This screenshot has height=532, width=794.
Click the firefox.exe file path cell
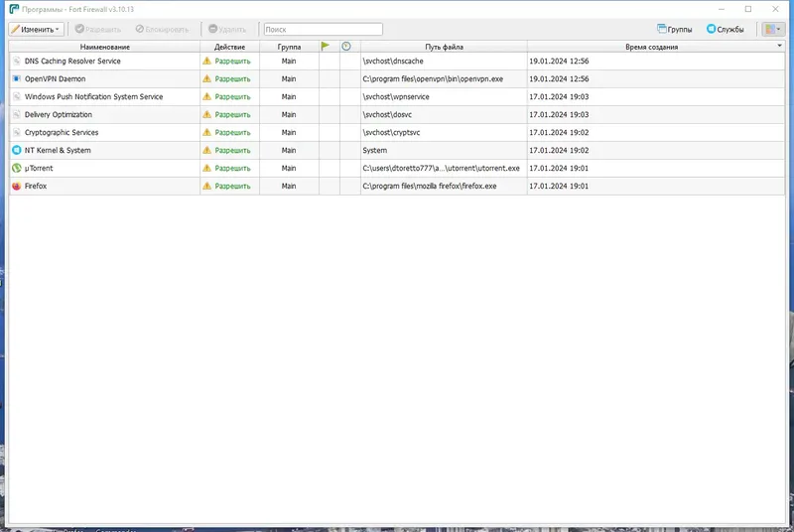[x=444, y=186]
